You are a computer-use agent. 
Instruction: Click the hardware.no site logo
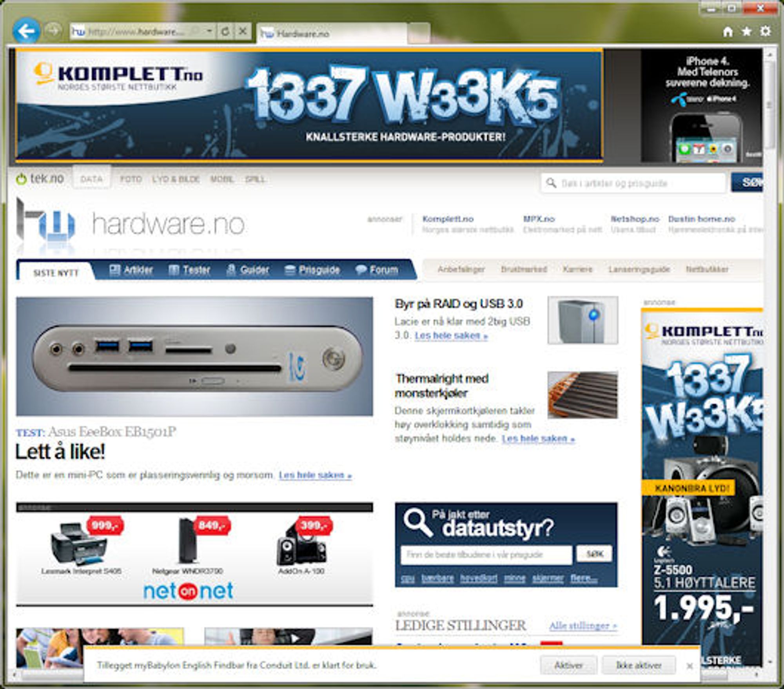[x=131, y=224]
